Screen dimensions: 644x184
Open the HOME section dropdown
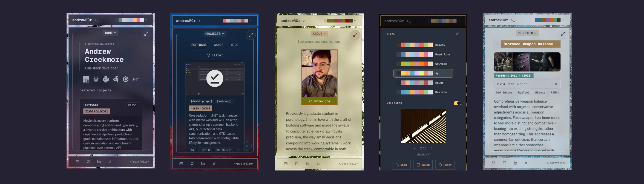110,33
